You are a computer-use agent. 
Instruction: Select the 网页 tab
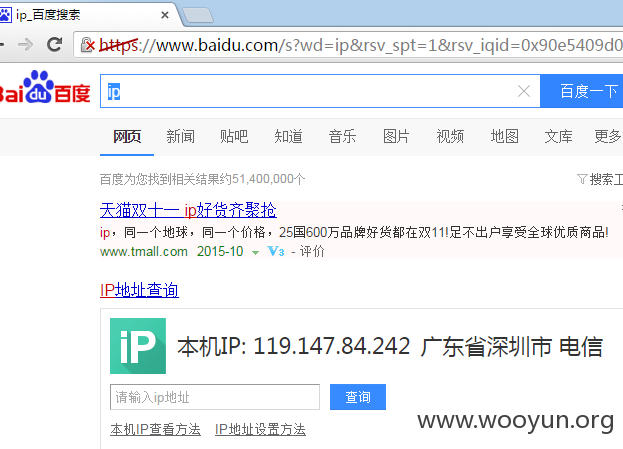127,137
